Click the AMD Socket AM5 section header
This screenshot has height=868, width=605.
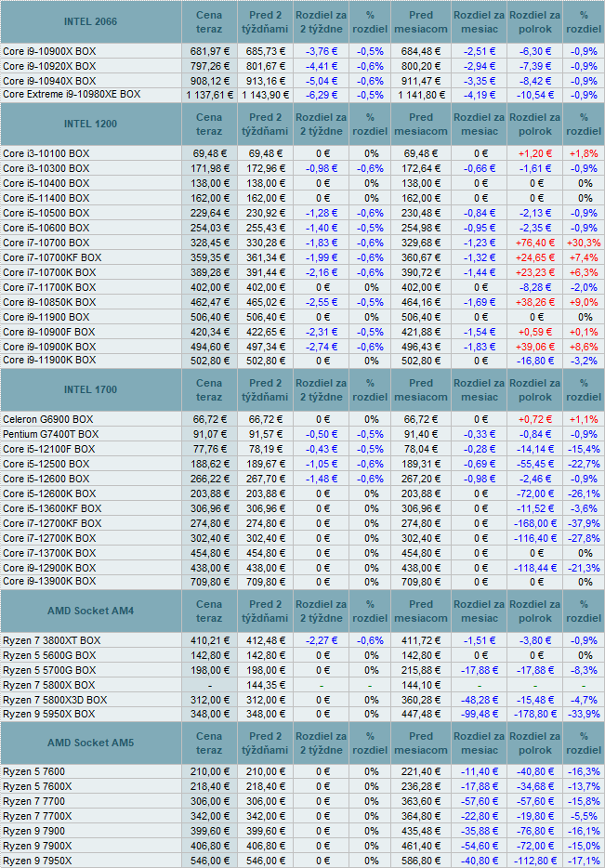click(x=91, y=743)
